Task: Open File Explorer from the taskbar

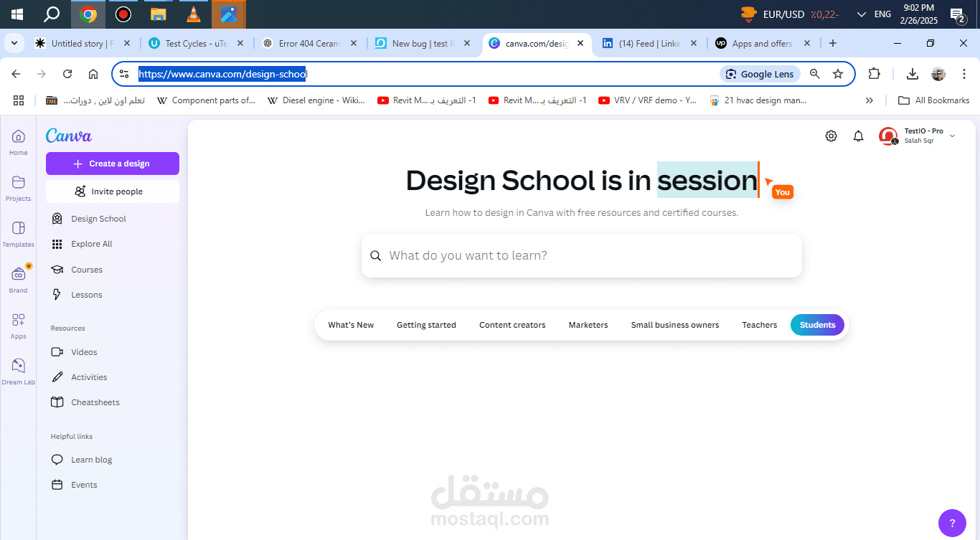Action: [158, 14]
